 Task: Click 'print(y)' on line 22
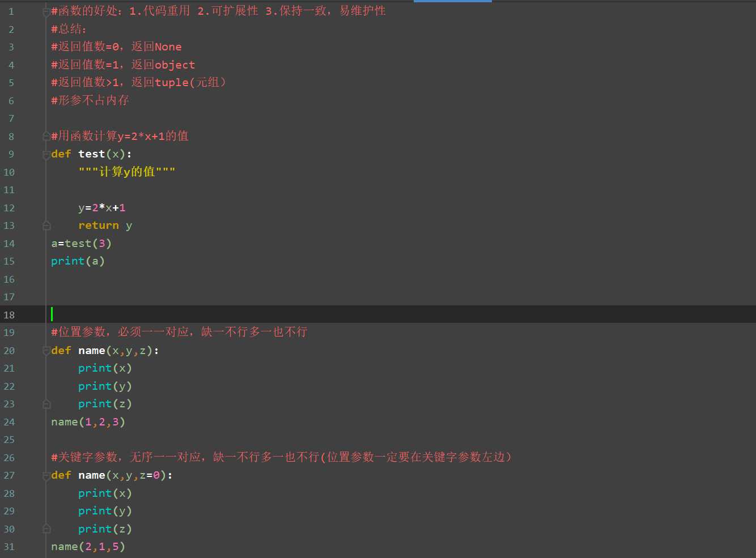point(105,386)
